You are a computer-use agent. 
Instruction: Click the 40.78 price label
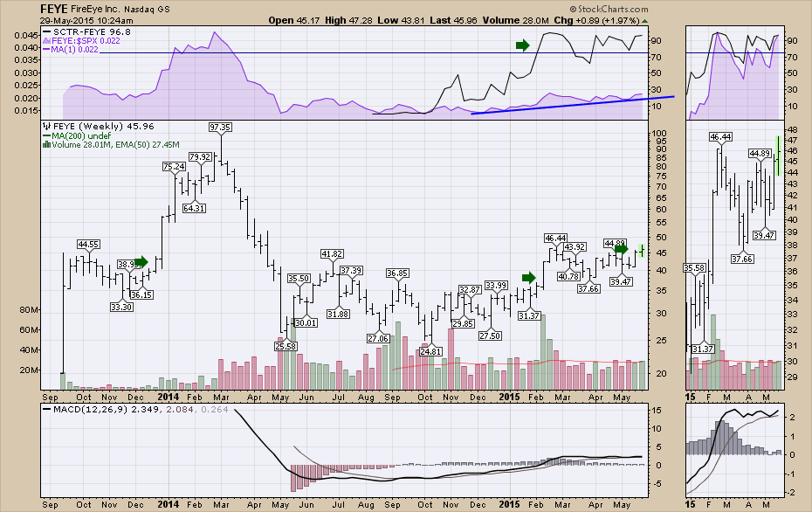click(x=568, y=276)
